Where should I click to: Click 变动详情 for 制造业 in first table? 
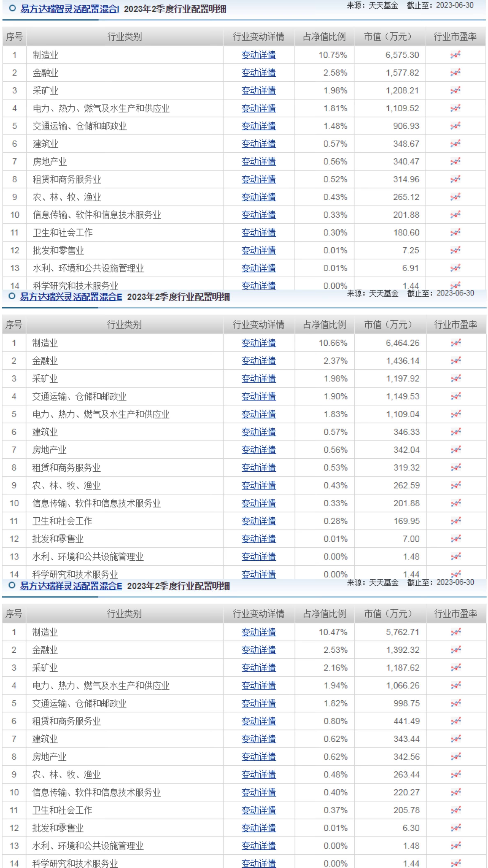click(x=258, y=55)
